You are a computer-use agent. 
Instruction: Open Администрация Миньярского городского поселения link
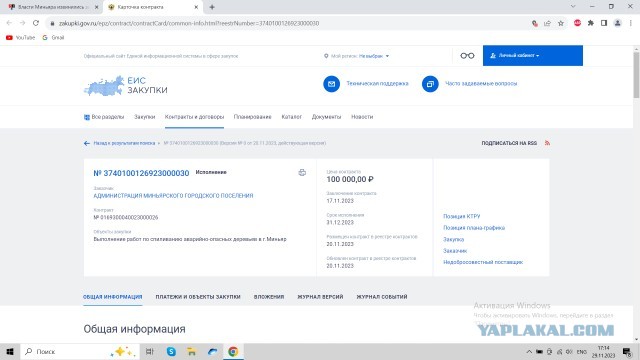(x=173, y=196)
